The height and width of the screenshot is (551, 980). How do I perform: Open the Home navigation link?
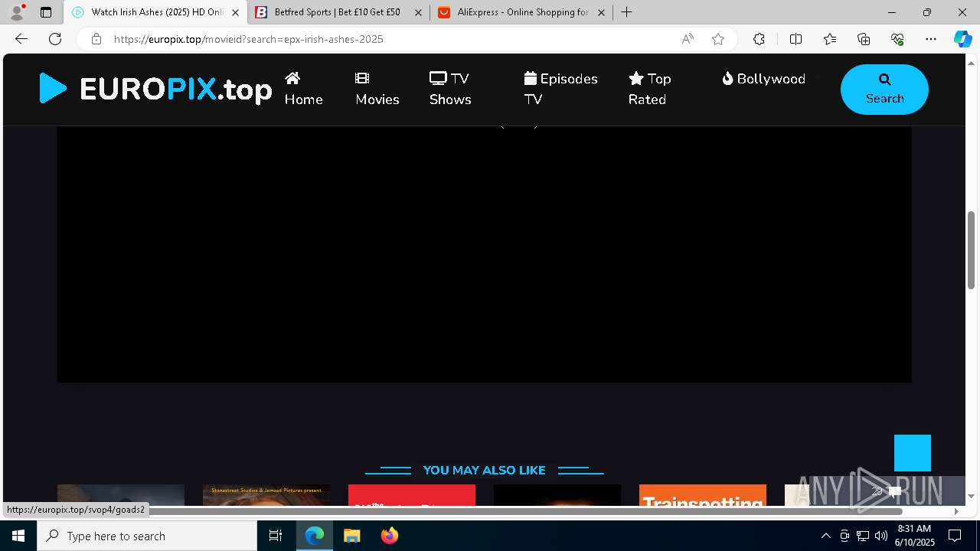click(x=304, y=89)
